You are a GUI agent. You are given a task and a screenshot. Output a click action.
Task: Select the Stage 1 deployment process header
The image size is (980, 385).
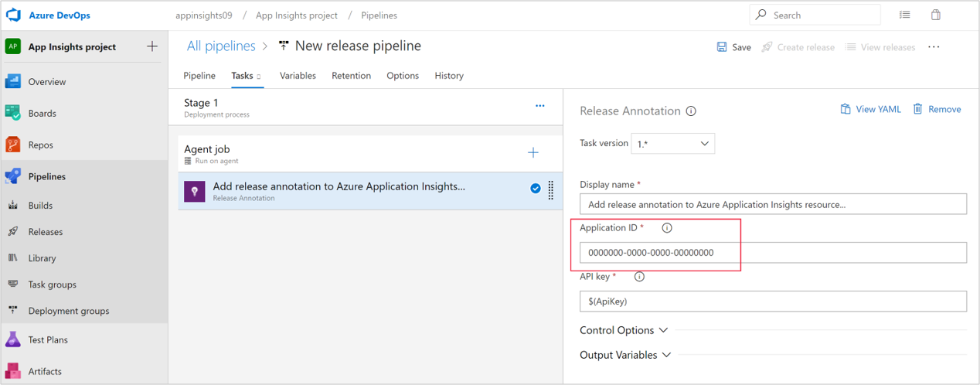pyautogui.click(x=366, y=107)
